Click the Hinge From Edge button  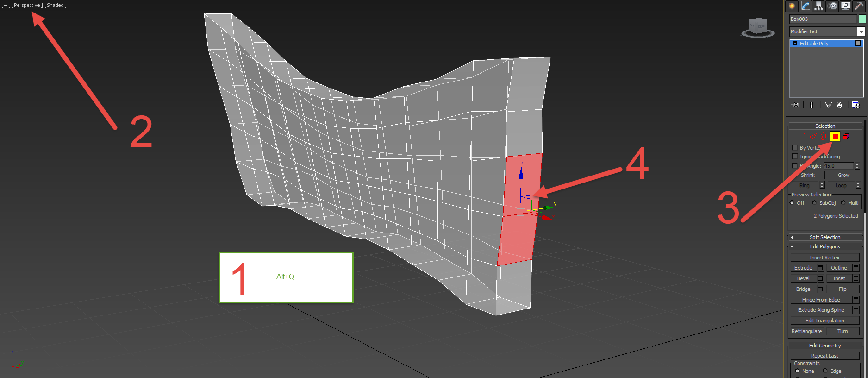(x=821, y=300)
